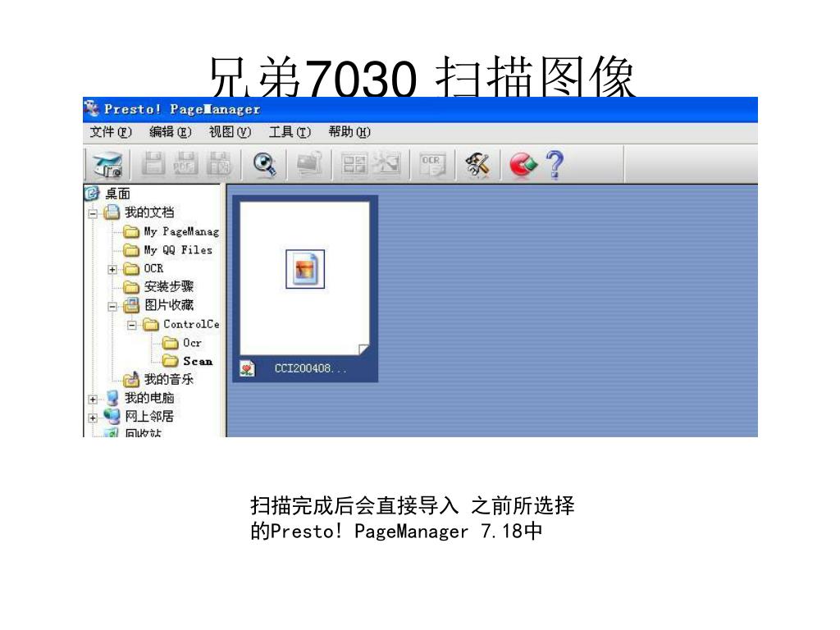Click the thumbnail grid layout icon
Screen dimensions: 840x630
click(x=354, y=164)
